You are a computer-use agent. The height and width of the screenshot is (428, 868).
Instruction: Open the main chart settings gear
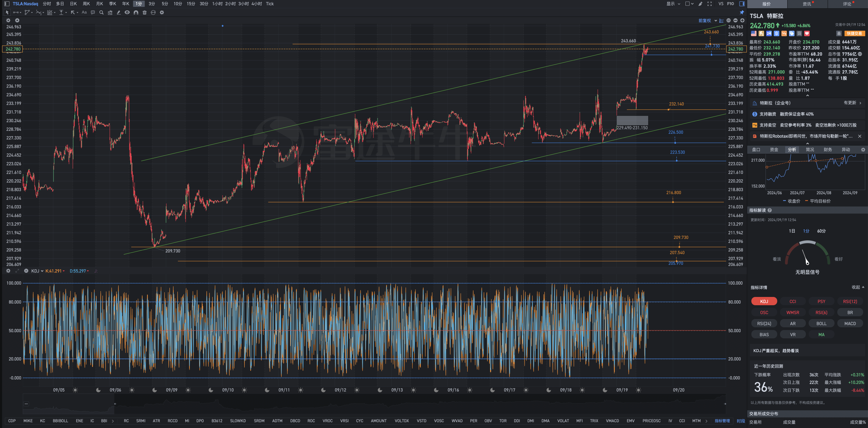coord(8,20)
